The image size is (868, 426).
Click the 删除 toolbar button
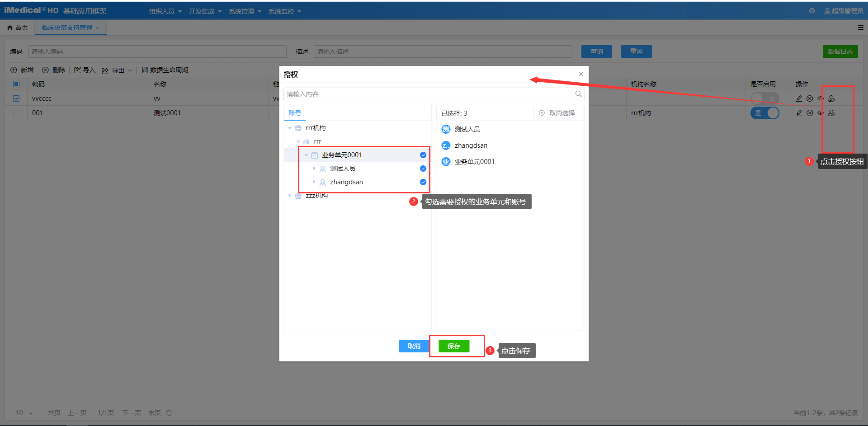point(54,70)
